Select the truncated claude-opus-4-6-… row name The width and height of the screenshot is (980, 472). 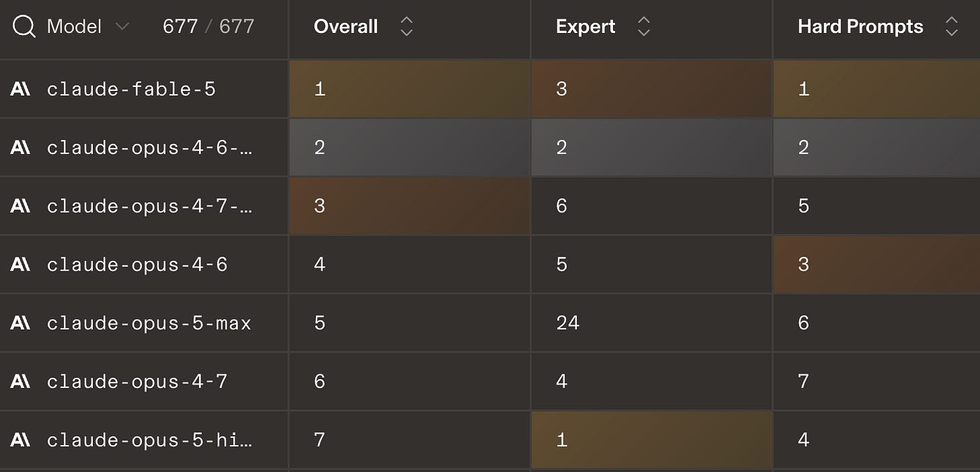click(149, 147)
